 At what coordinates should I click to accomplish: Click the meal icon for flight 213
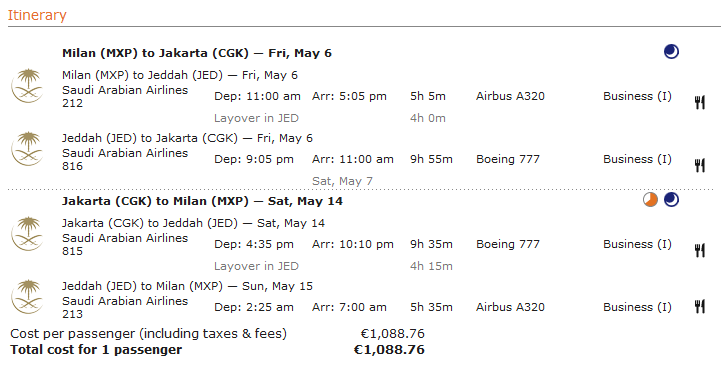(699, 306)
